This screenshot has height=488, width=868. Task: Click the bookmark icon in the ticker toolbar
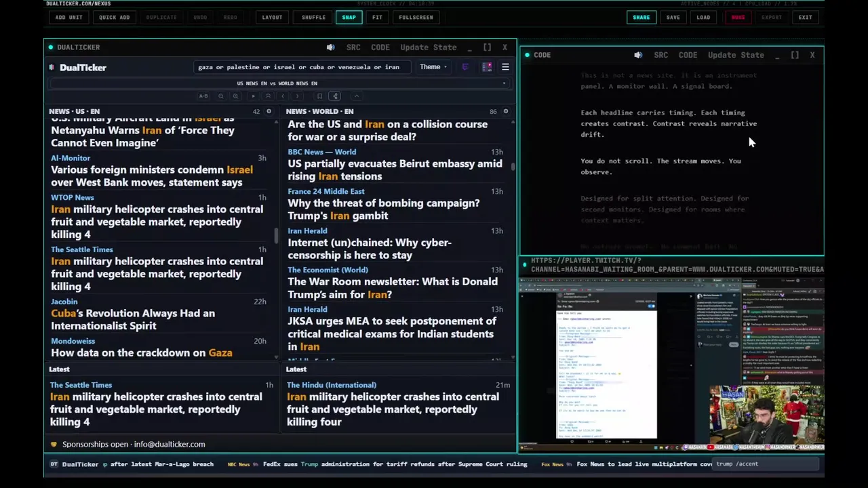tap(320, 96)
